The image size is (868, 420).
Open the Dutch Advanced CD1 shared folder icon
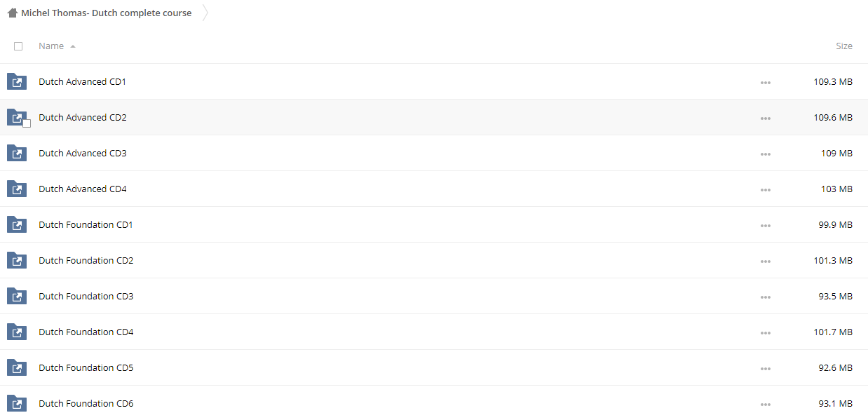pyautogui.click(x=17, y=82)
